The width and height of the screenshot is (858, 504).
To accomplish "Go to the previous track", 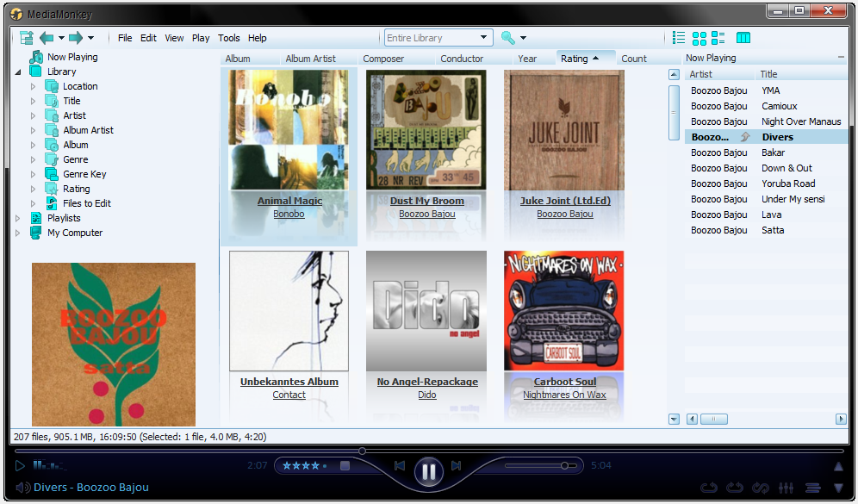I will [x=400, y=466].
